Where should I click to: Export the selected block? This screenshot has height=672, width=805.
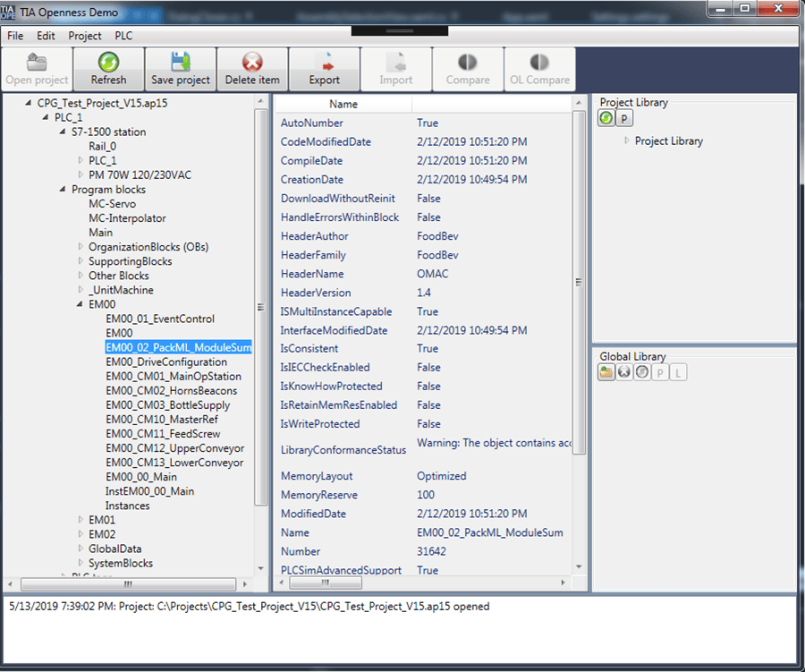(325, 70)
